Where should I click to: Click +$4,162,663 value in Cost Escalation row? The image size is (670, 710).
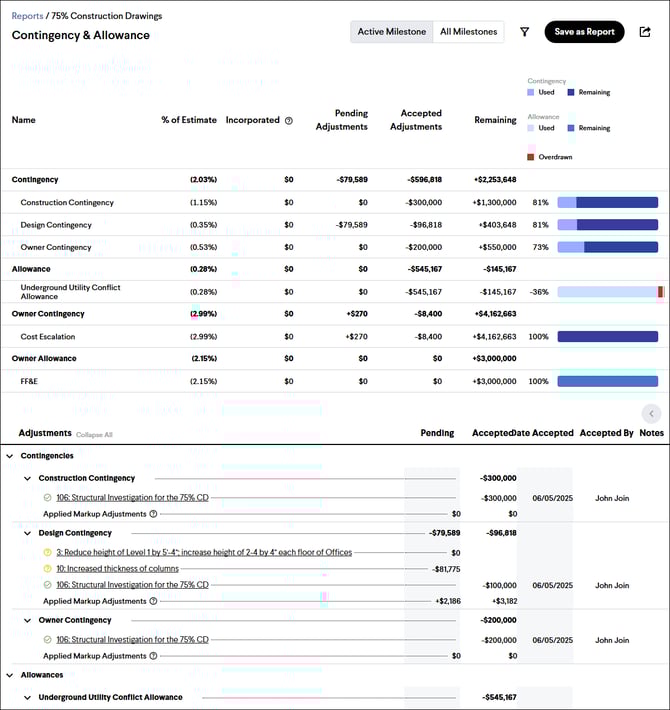point(494,336)
